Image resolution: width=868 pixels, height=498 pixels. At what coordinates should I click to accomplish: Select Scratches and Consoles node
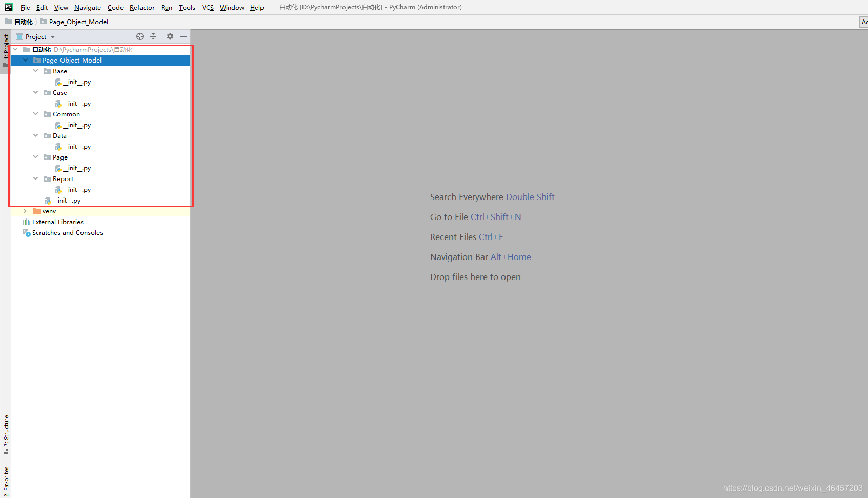point(68,233)
